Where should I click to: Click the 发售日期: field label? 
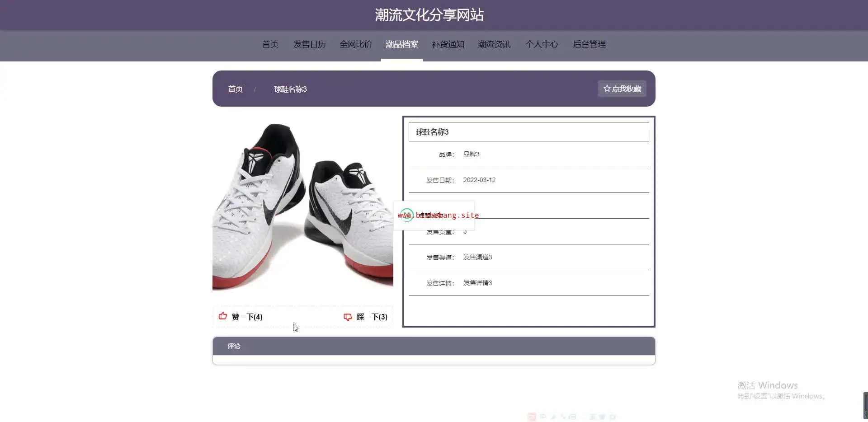(x=440, y=180)
